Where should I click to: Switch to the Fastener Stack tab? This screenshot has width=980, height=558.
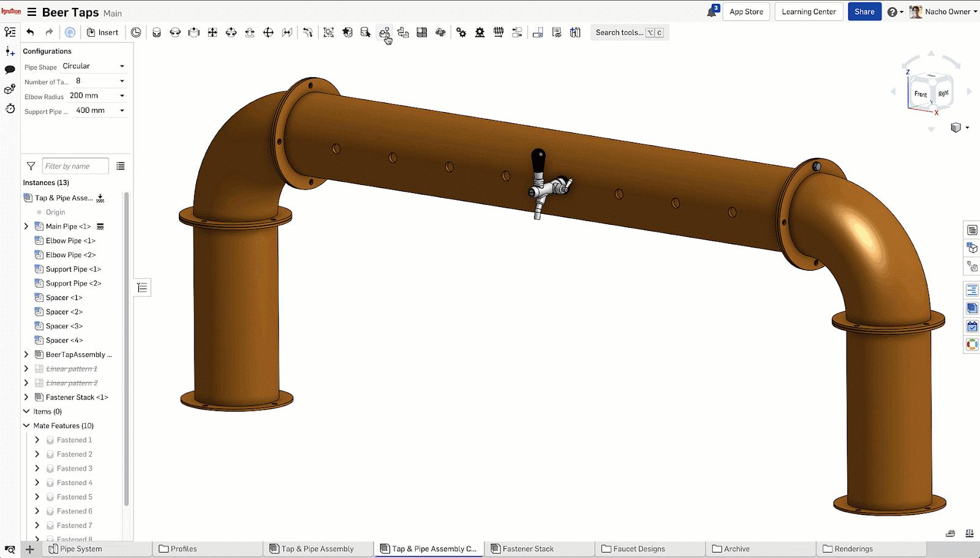(x=527, y=549)
